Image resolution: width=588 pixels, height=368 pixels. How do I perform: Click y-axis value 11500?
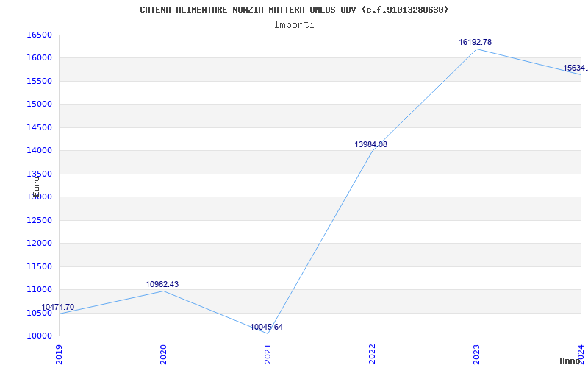tap(39, 266)
